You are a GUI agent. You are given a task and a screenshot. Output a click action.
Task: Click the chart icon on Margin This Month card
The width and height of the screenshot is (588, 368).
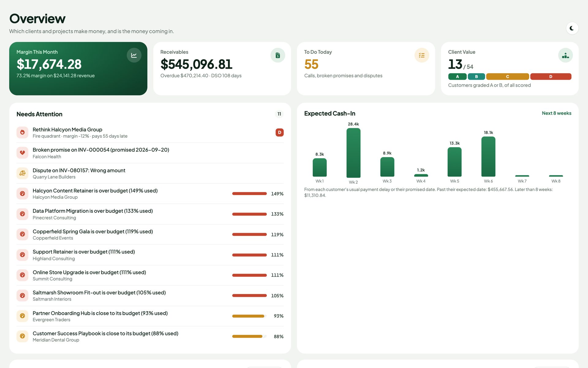134,55
